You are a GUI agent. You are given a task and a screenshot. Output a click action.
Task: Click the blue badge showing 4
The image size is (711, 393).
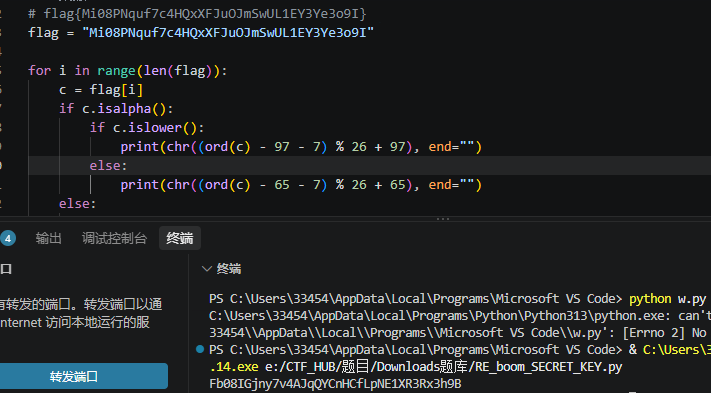8,238
